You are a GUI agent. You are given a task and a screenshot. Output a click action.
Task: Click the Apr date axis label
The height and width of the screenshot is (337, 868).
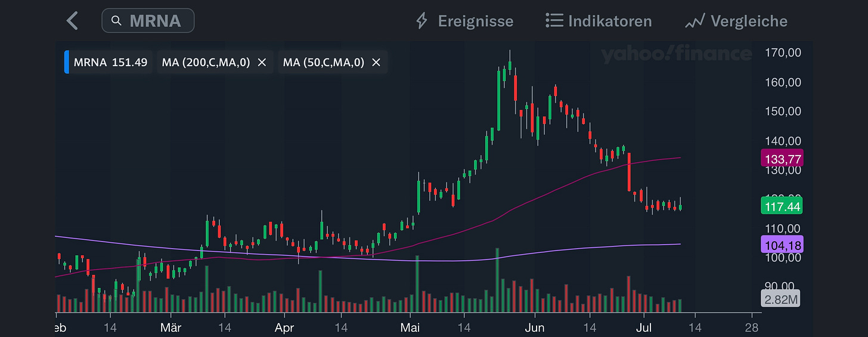coord(284,327)
